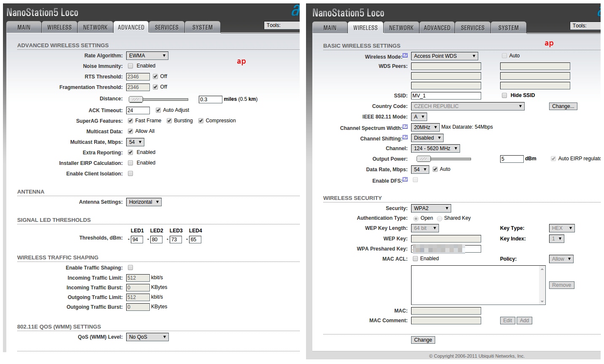Click the WPA Preshared Key field

point(446,249)
